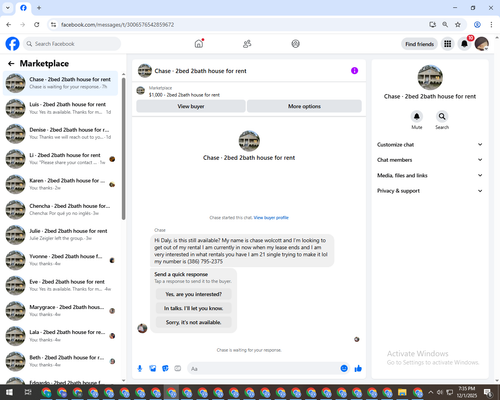The image size is (500, 400).
Task: Open the install app icon in address bar
Action: (432, 25)
